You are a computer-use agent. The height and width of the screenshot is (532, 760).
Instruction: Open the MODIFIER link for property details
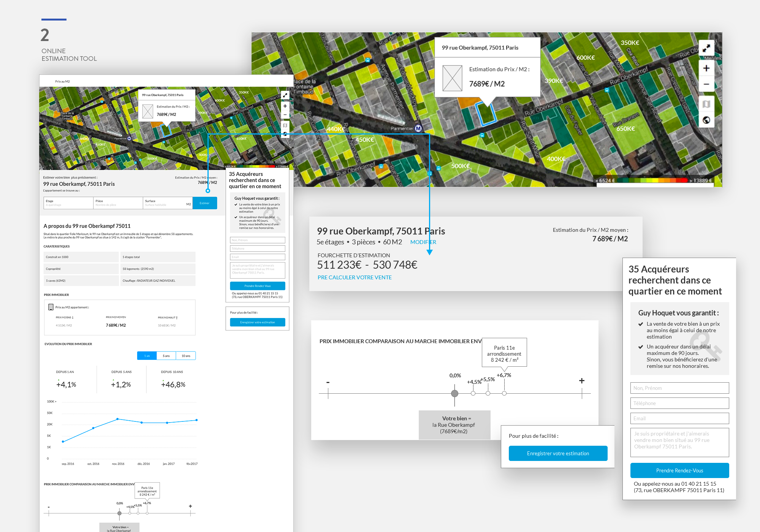click(x=423, y=242)
